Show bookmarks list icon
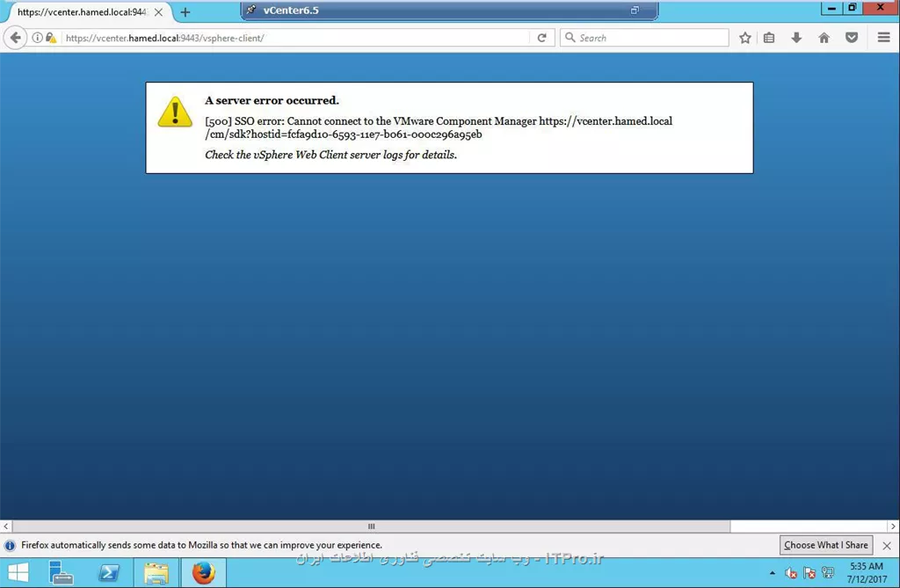 point(769,38)
